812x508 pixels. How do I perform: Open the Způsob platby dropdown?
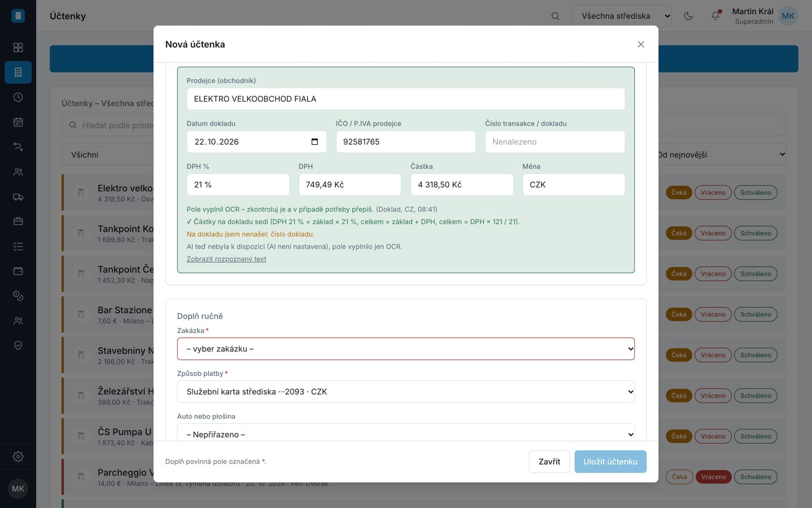406,392
